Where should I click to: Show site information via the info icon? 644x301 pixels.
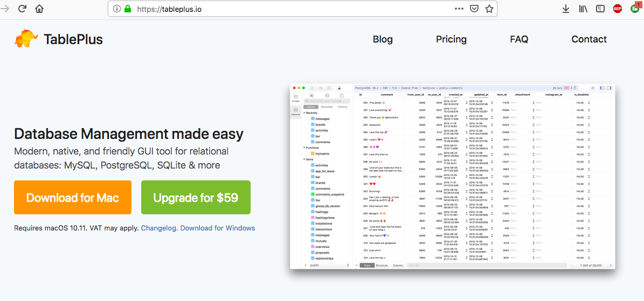click(117, 9)
